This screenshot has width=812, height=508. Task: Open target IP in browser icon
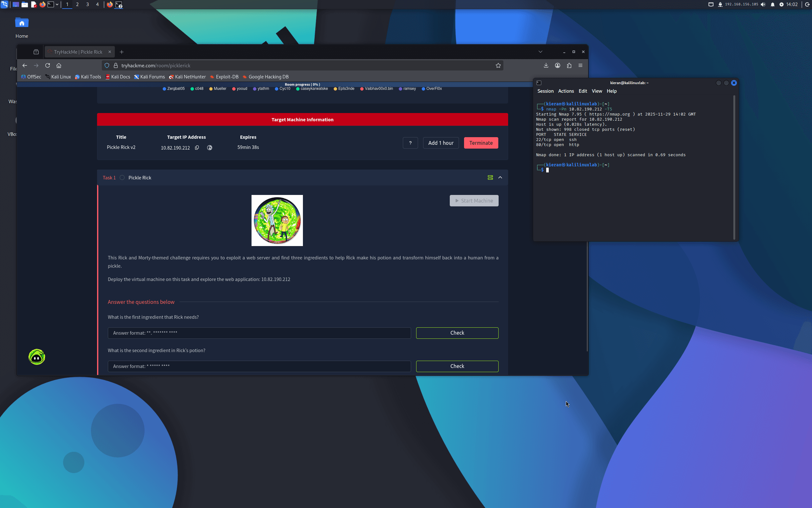click(209, 148)
